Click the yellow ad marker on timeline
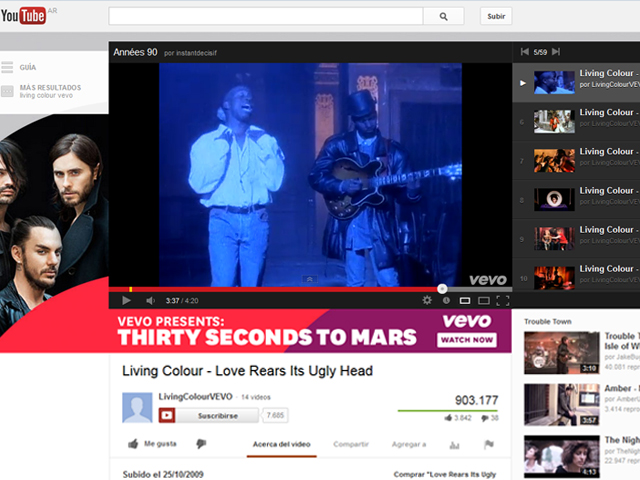Image resolution: width=640 pixels, height=480 pixels. point(131,289)
